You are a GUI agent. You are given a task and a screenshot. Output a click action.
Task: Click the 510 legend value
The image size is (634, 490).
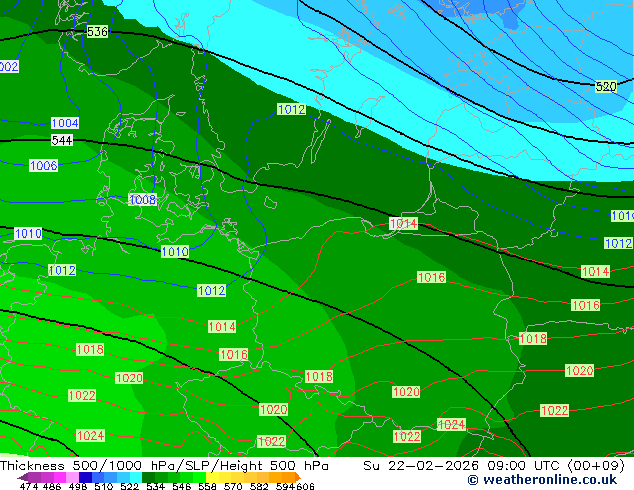[104, 486]
